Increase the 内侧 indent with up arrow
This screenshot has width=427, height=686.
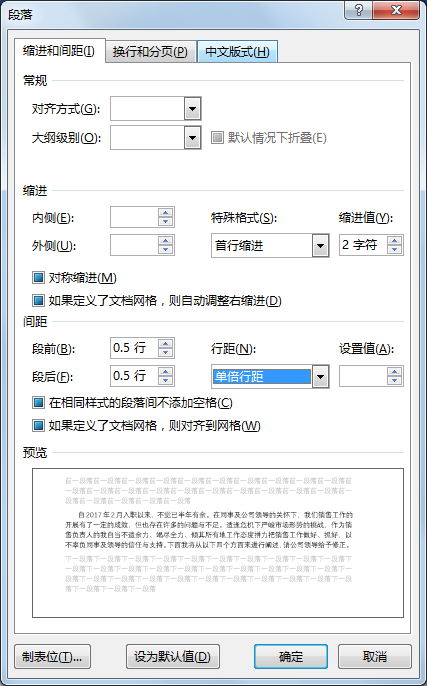165,213
